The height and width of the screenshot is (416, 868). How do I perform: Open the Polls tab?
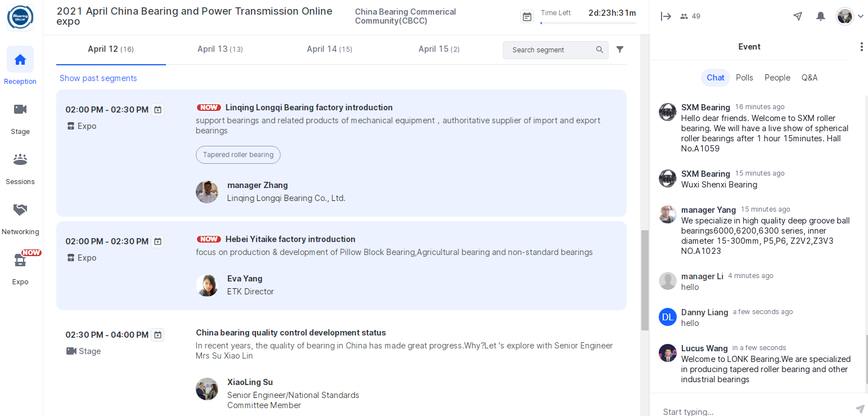[x=744, y=78]
